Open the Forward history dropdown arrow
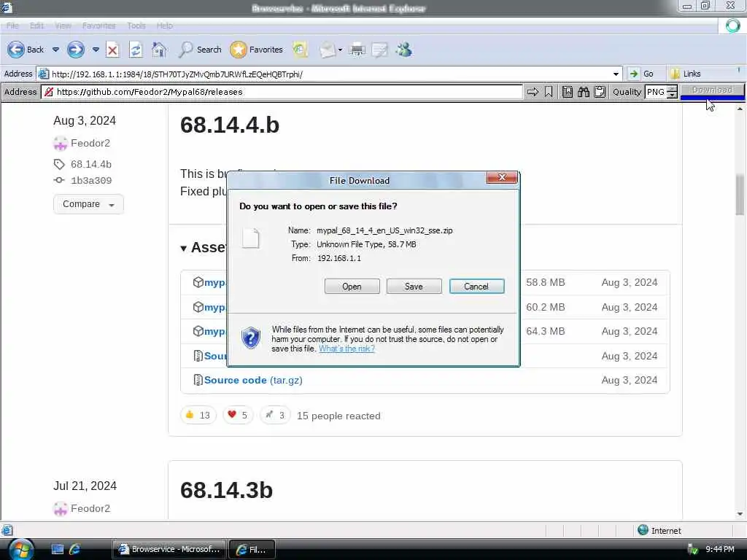Viewport: 747px width, 560px height. (x=96, y=50)
